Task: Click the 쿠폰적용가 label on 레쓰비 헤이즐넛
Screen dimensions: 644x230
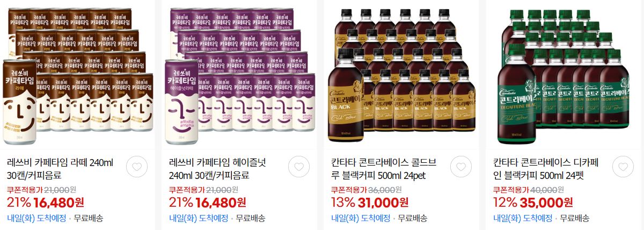Action: (187, 190)
